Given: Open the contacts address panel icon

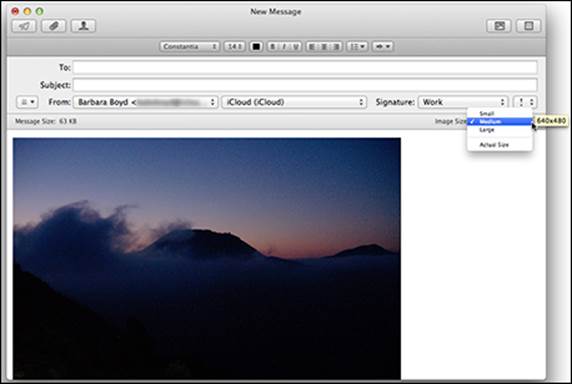Looking at the screenshot, I should coord(83,26).
